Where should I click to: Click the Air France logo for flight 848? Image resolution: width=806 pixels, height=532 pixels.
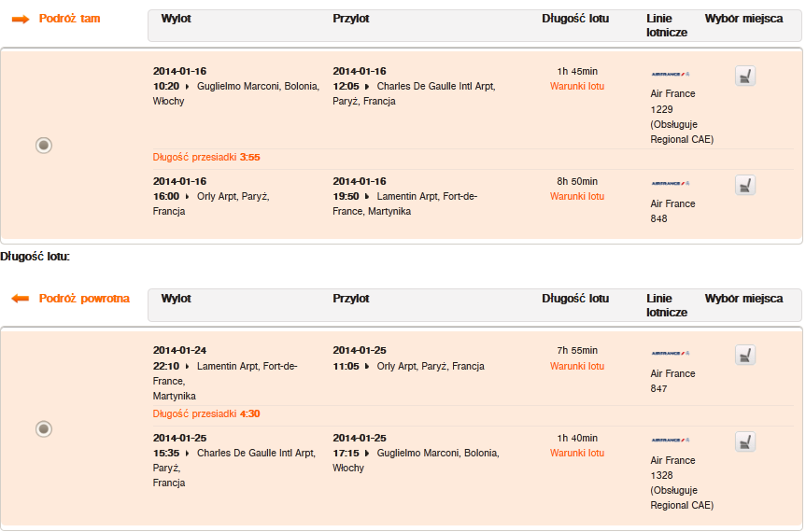671,183
